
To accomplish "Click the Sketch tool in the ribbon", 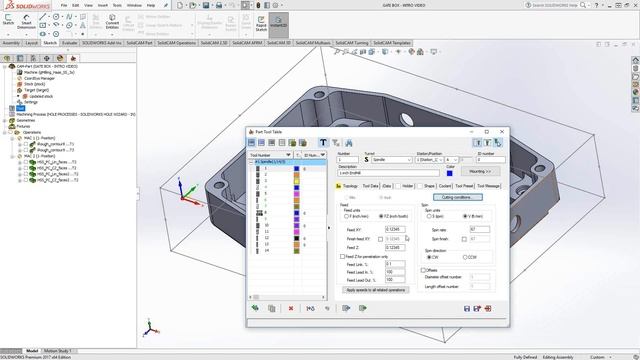I will click(x=8, y=20).
